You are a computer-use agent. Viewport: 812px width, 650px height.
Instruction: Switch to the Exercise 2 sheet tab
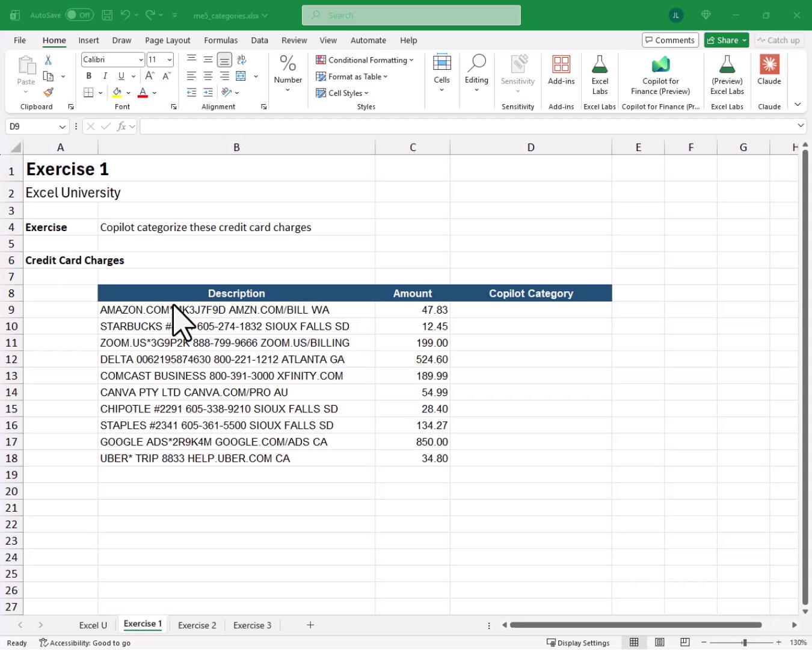[x=197, y=625]
